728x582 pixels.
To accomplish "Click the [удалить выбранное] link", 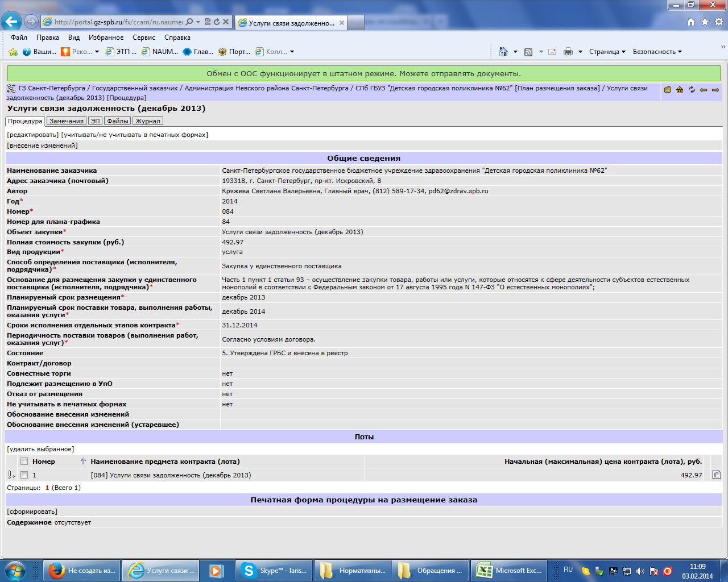I will [40, 449].
